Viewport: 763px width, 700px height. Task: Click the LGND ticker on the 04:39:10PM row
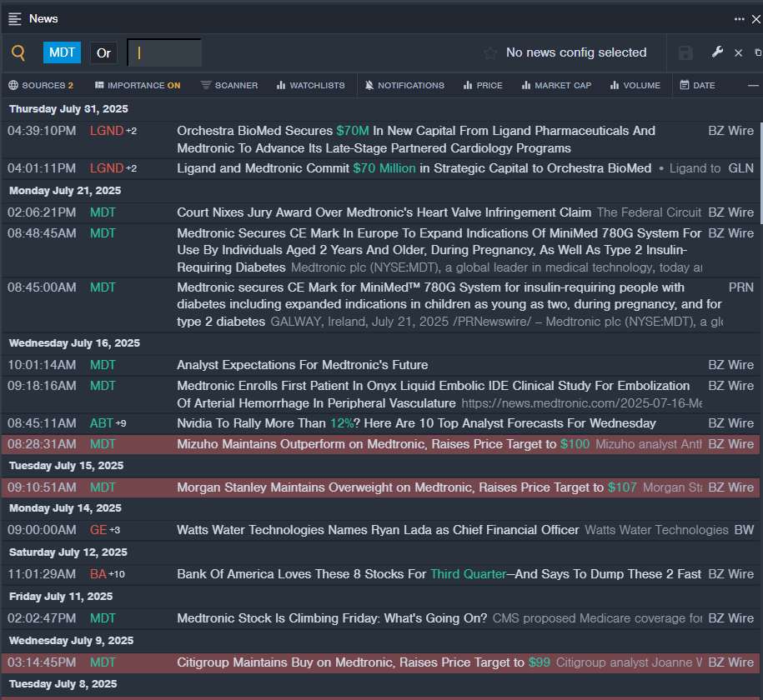point(107,131)
